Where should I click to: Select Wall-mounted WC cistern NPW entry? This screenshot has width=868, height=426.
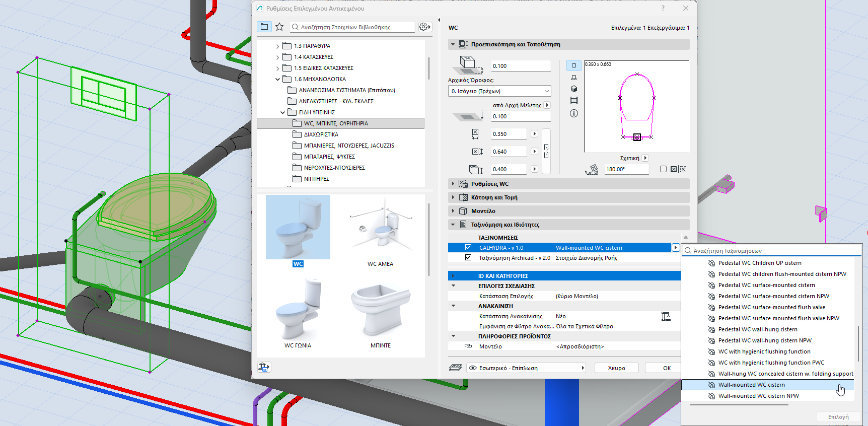(758, 396)
